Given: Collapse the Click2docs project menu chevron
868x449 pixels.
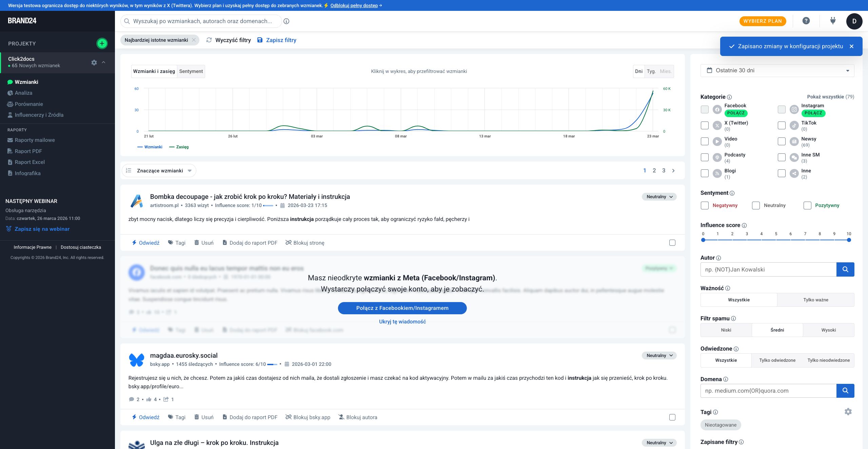Looking at the screenshot, I should click(x=104, y=62).
